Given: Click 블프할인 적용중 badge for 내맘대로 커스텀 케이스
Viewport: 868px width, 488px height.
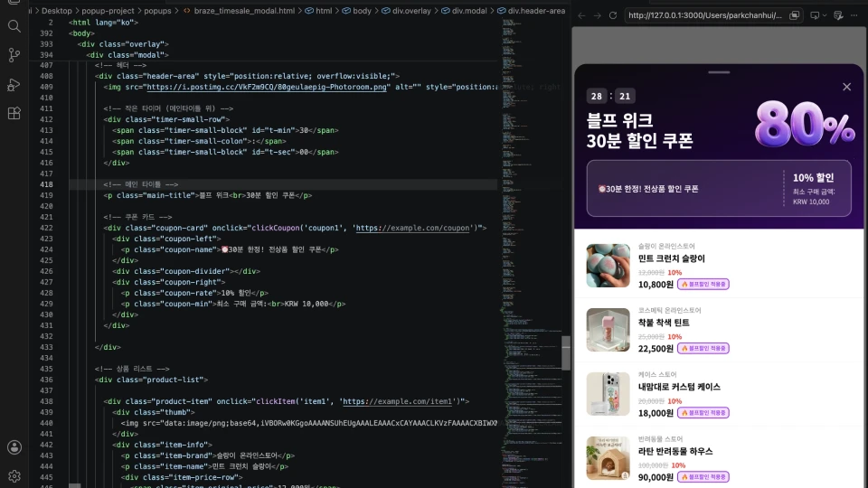Looking at the screenshot, I should [x=703, y=413].
